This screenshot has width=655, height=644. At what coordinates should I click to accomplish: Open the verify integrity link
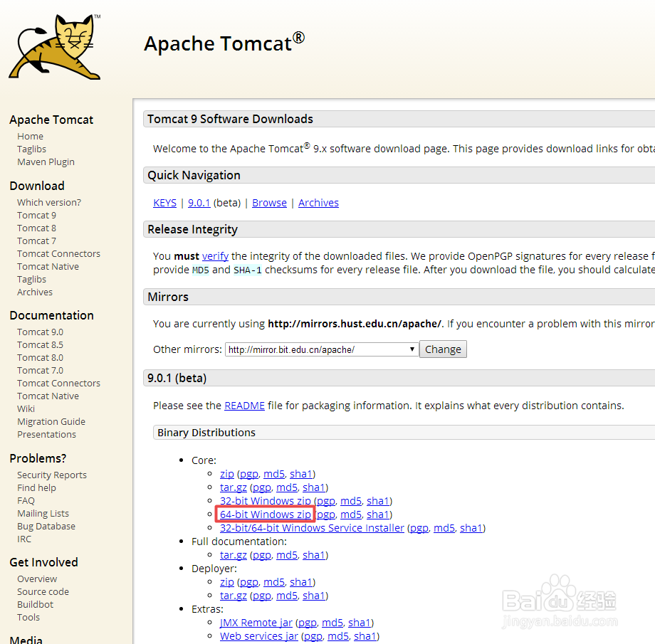pyautogui.click(x=215, y=255)
